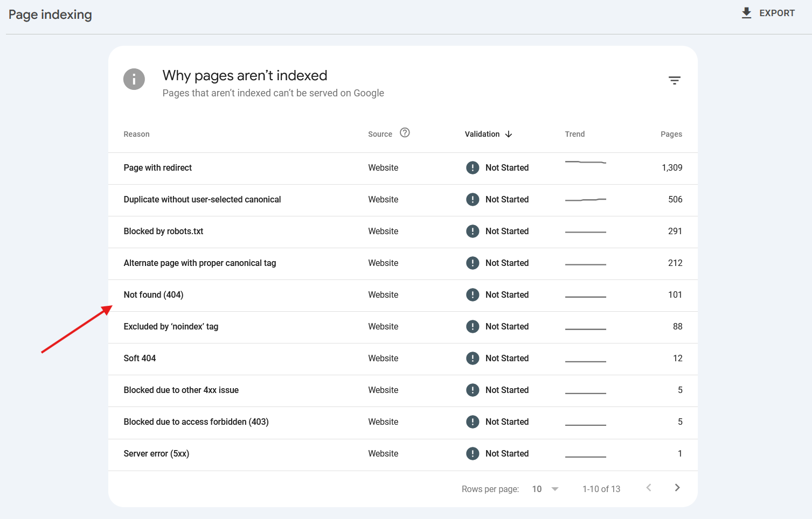Click the Source help question-mark icon

tap(405, 133)
